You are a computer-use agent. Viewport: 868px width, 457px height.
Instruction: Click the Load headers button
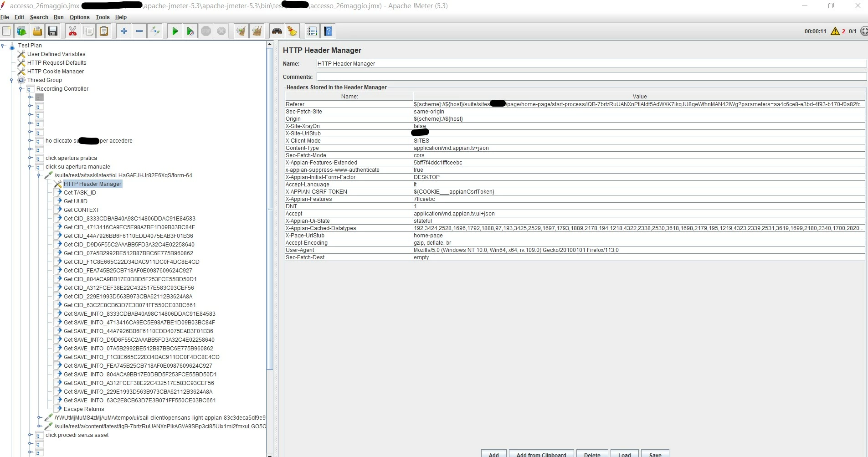(625, 453)
